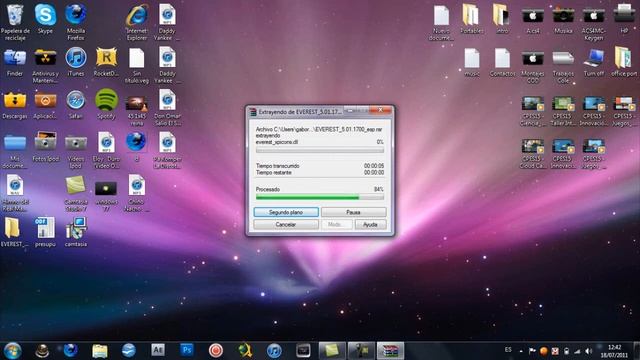This screenshot has height=360, width=640.
Task: Click the everest_apicore.dll file progress bar
Action: coord(320,150)
